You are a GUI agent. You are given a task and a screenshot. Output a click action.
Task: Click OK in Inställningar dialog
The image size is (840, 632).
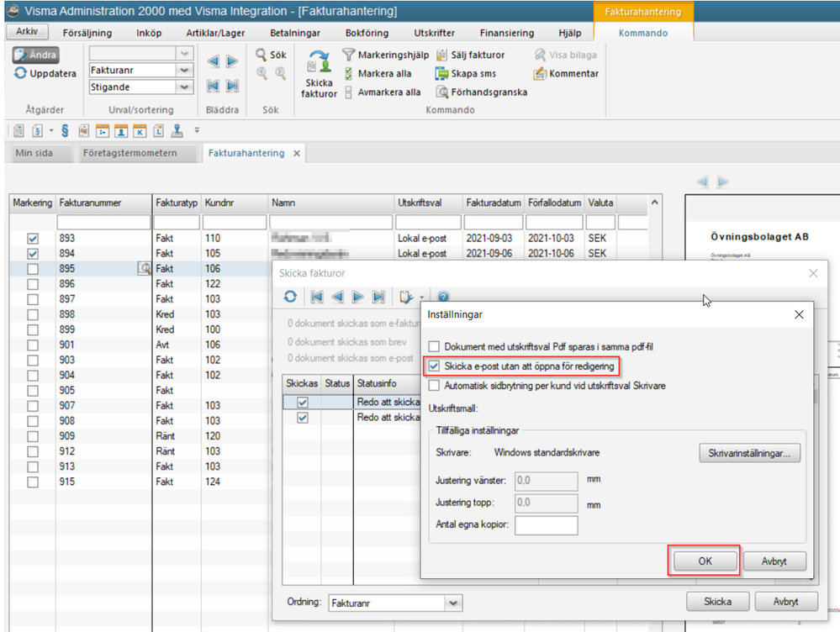[x=705, y=561]
